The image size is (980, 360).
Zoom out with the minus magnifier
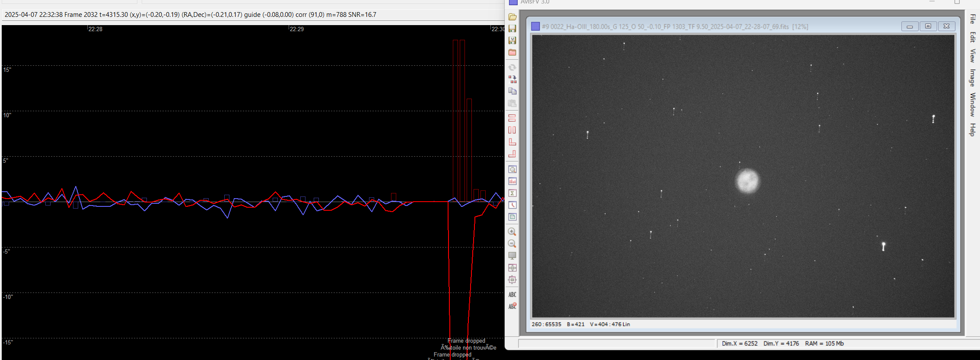tap(512, 244)
